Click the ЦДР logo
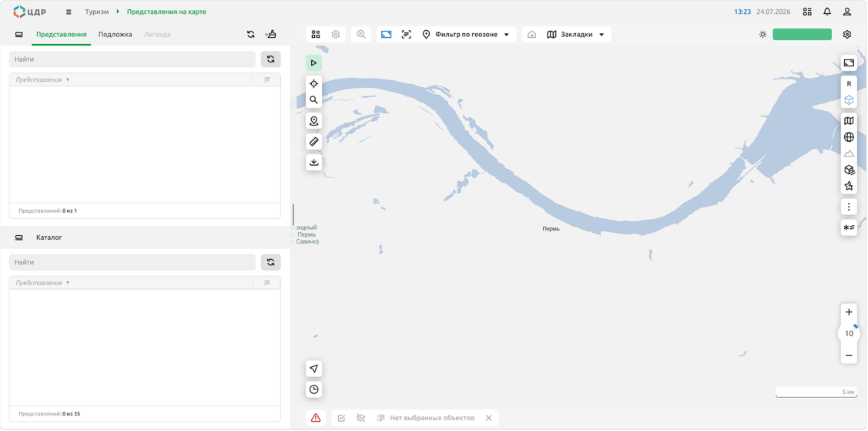The image size is (868, 431). (x=29, y=12)
